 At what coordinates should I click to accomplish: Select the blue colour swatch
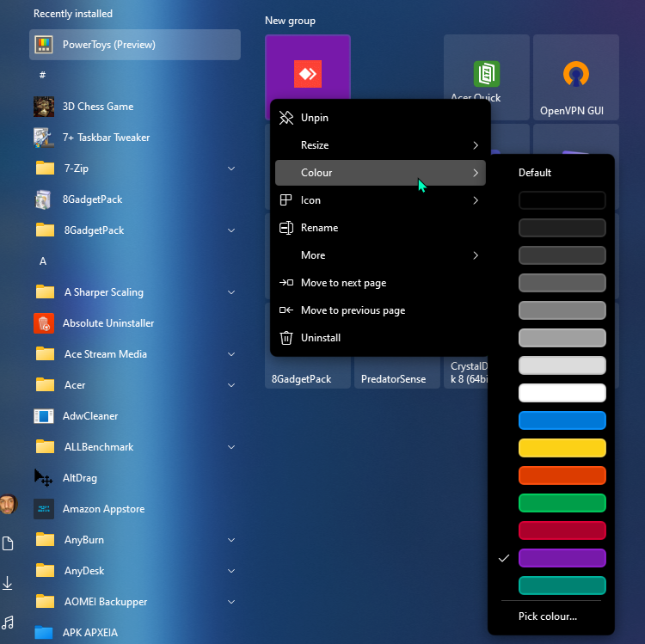tap(562, 420)
